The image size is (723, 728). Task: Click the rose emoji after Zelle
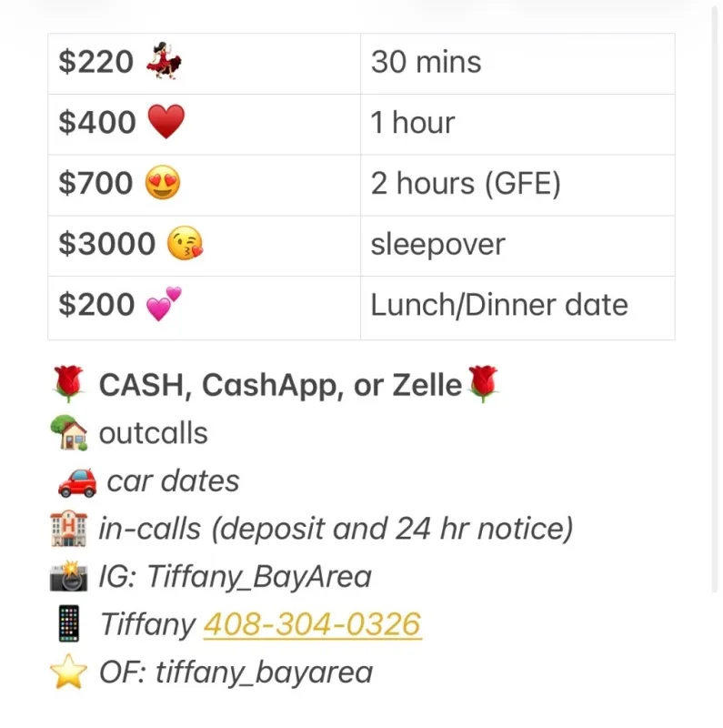point(483,385)
